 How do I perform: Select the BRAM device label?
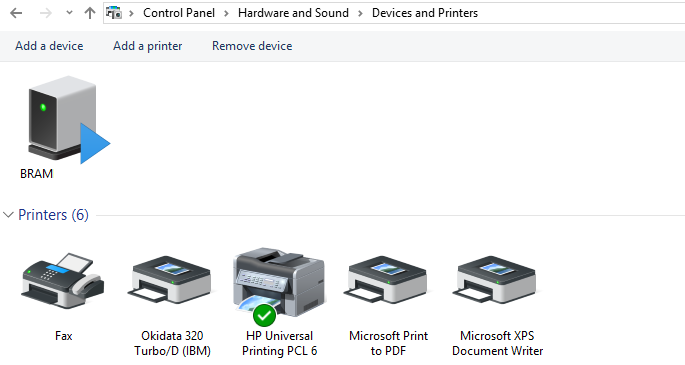(x=36, y=174)
